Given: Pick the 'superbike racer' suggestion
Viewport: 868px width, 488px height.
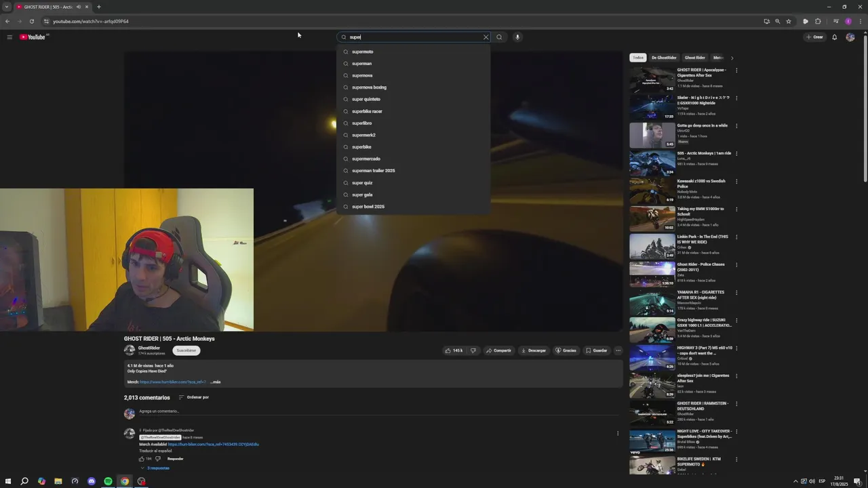Looking at the screenshot, I should coord(414,111).
